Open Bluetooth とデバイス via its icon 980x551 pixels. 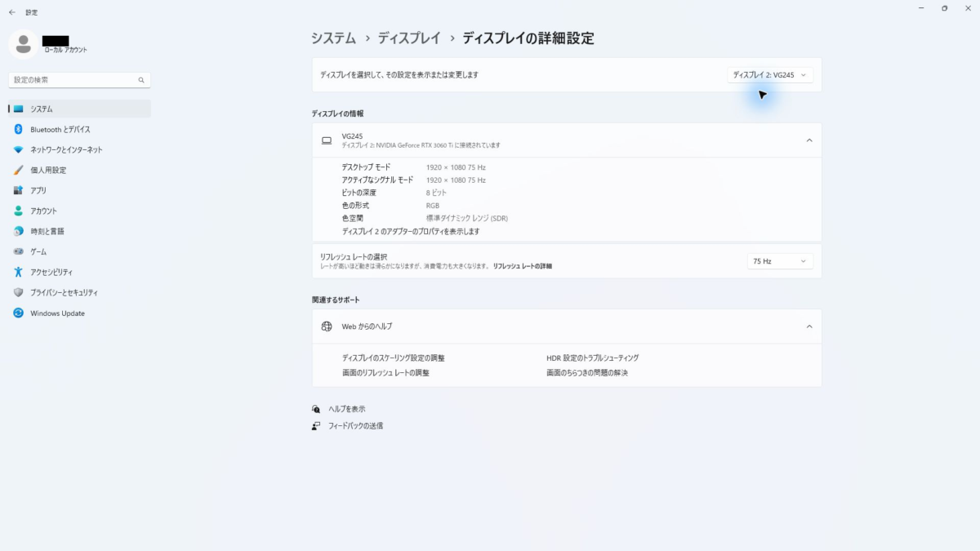tap(18, 129)
